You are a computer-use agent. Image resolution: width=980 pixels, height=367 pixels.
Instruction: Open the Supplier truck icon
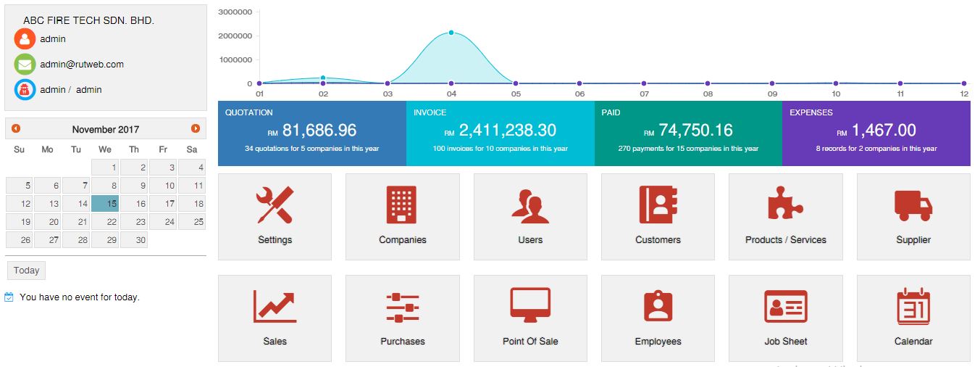click(913, 205)
